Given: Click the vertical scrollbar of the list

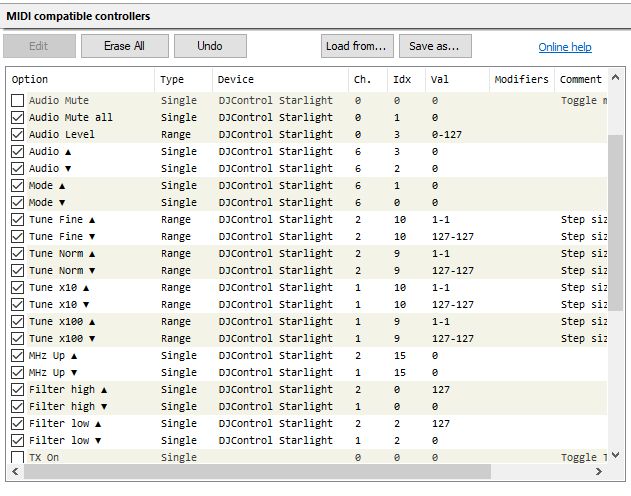Looking at the screenshot, I should (615, 250).
